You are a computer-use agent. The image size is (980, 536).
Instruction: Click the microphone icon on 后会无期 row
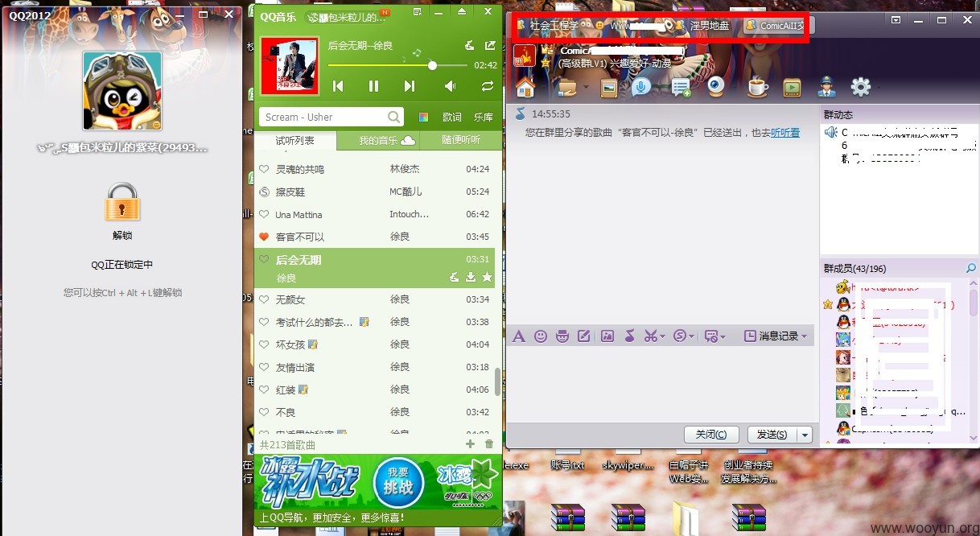(454, 278)
